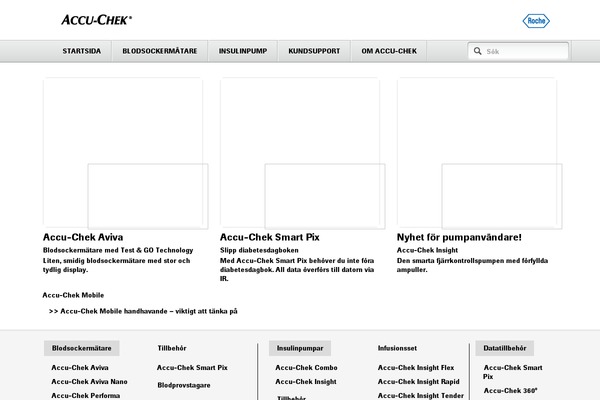Open footer link Accu-Chek 360°
Image resolution: width=600 pixels, height=400 pixels.
click(510, 391)
